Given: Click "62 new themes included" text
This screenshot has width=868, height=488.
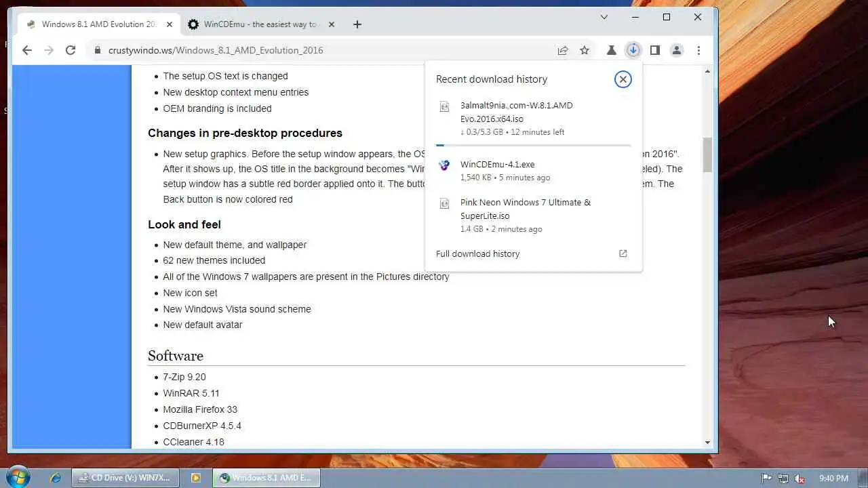Looking at the screenshot, I should coord(214,260).
